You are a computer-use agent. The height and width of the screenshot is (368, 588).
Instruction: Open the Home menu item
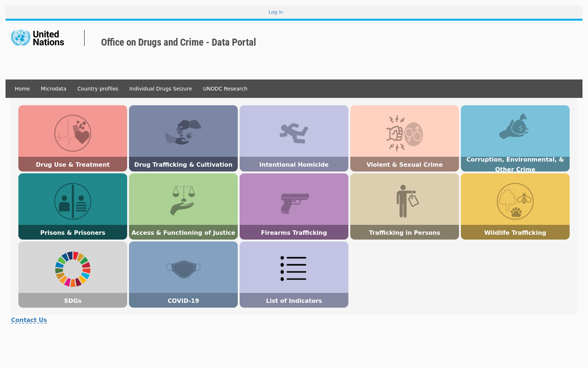[22, 89]
